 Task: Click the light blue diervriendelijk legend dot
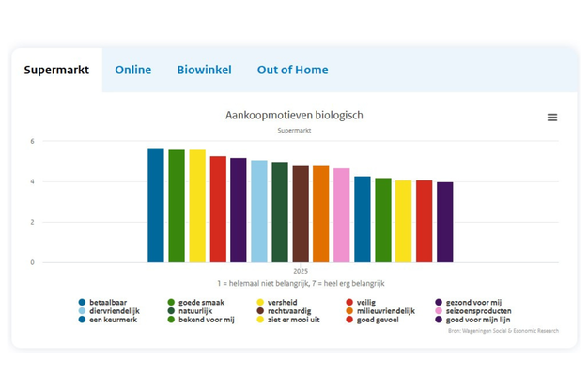[83, 311]
